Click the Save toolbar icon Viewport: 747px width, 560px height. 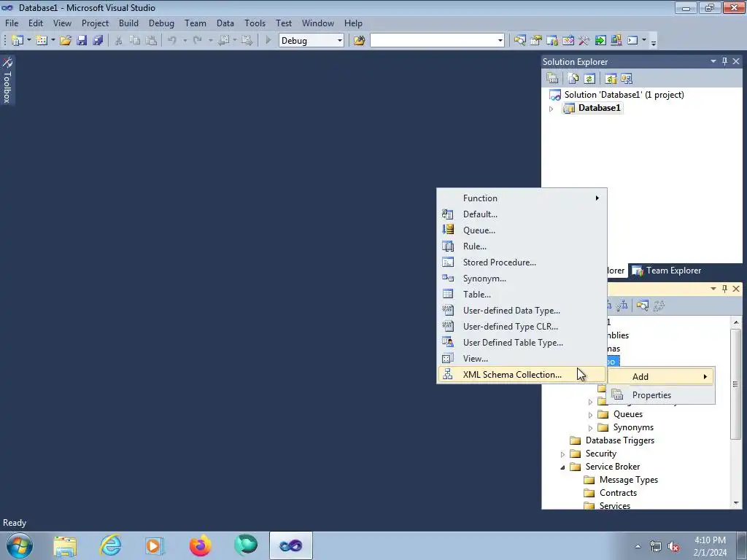tap(82, 41)
